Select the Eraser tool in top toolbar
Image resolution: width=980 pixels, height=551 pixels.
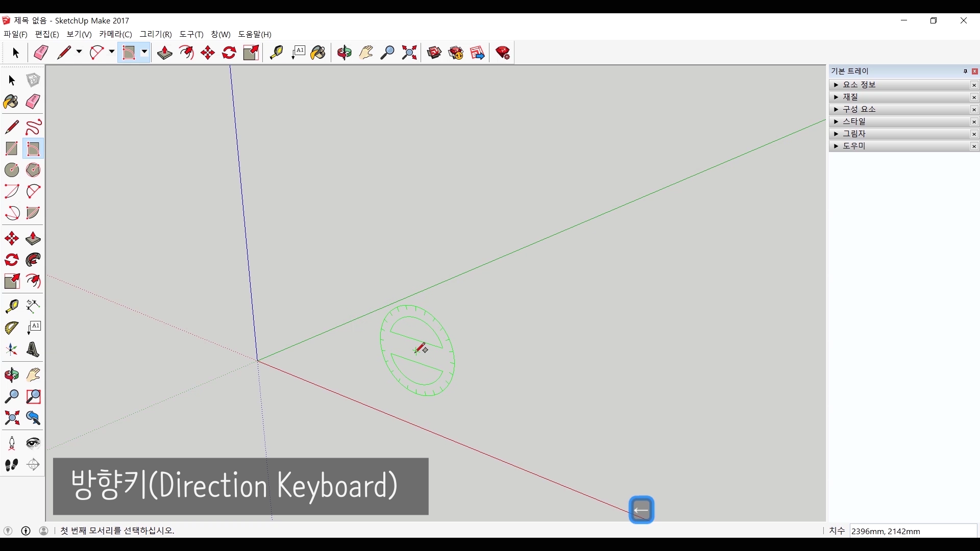click(x=41, y=53)
